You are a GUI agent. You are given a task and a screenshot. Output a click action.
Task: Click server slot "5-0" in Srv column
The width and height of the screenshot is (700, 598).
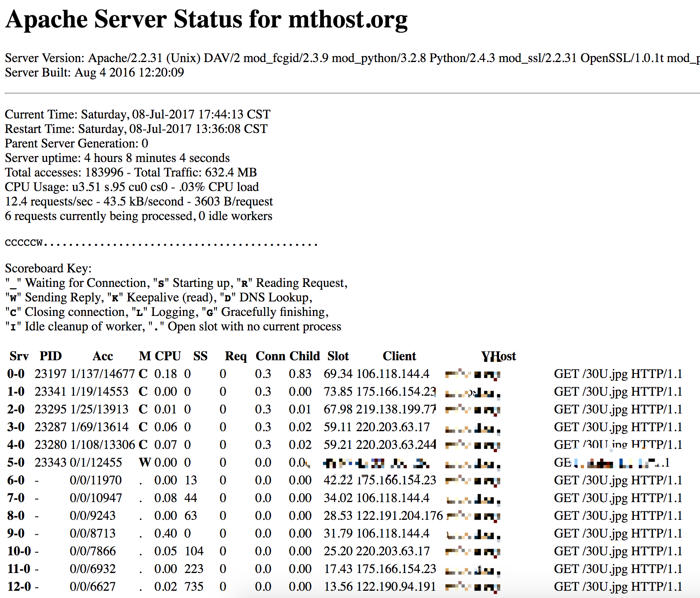point(16,463)
